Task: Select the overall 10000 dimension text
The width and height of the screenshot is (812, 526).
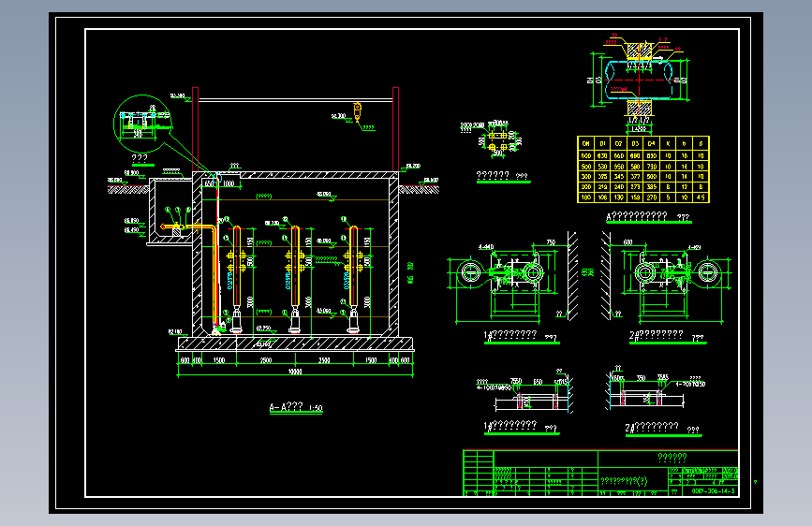Action: coord(295,372)
